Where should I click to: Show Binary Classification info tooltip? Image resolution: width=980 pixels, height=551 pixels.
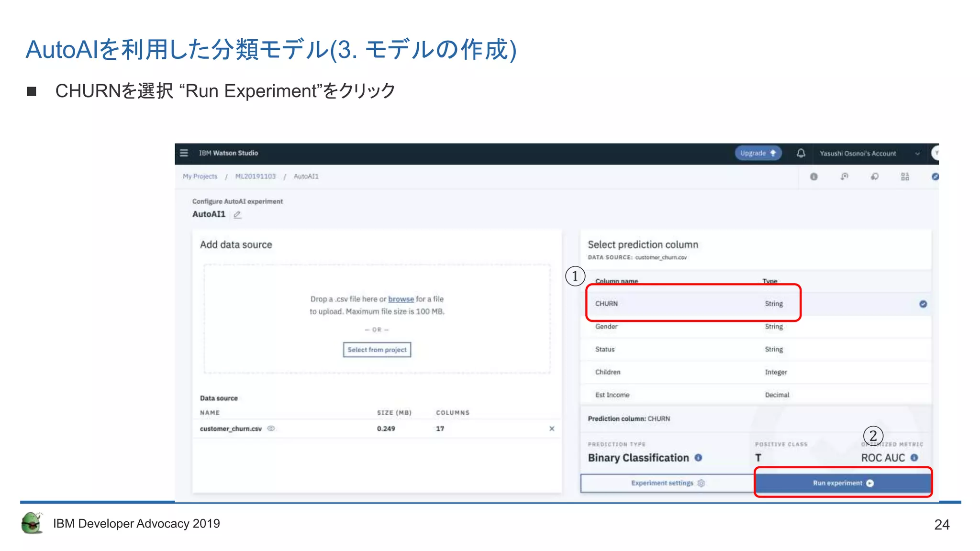tap(698, 458)
